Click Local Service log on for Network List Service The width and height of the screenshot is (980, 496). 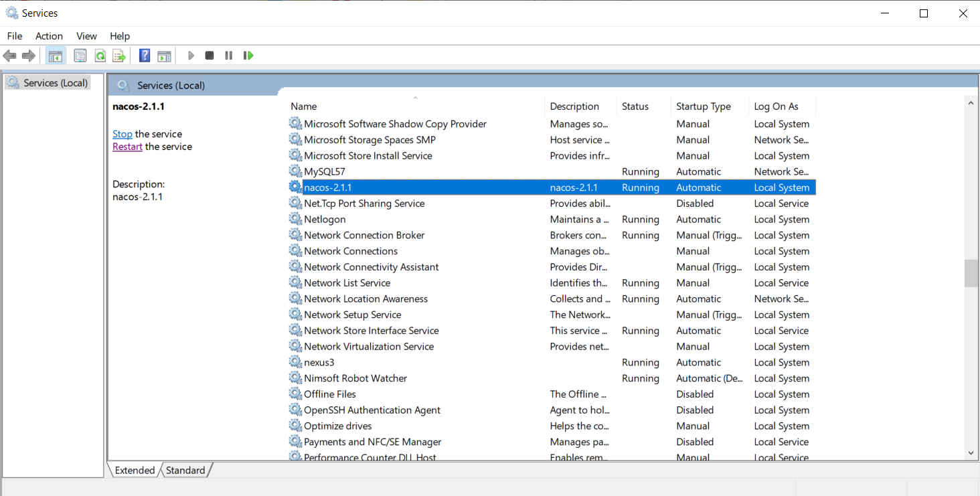click(x=781, y=282)
